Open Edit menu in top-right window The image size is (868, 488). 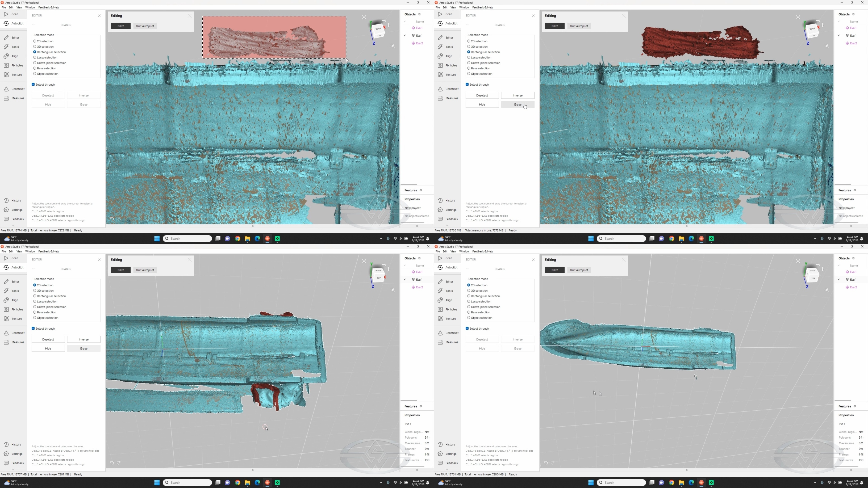(445, 7)
